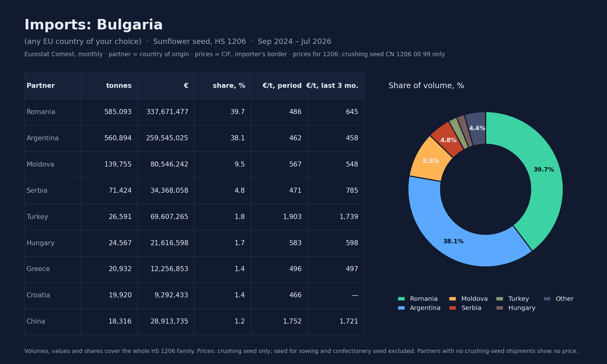Viewport: 607px width, 364px height.
Task: Click Hungary tonnes value 24,567
Action: [120, 243]
